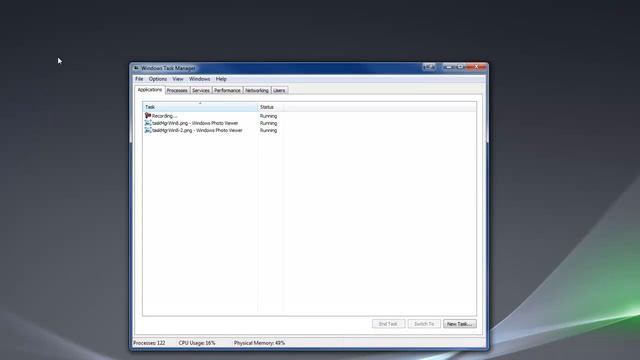Click the End Task button
This screenshot has height=360, width=640.
tap(388, 324)
